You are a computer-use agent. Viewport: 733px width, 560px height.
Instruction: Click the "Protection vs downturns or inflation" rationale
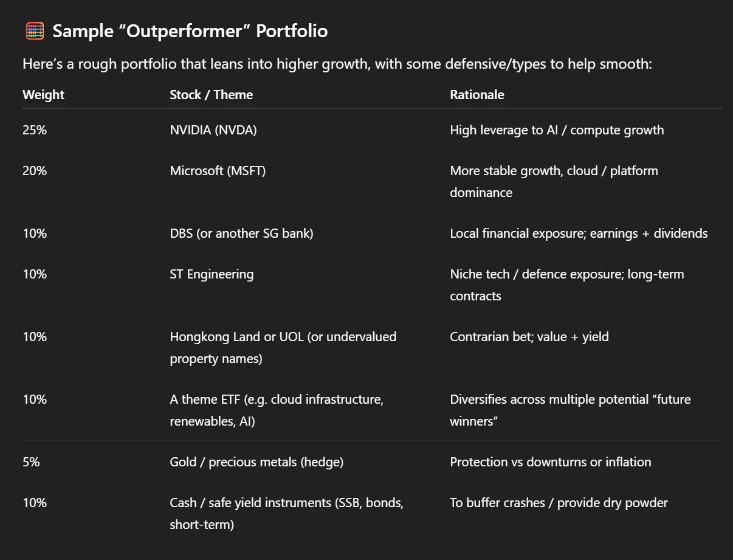[x=550, y=462]
